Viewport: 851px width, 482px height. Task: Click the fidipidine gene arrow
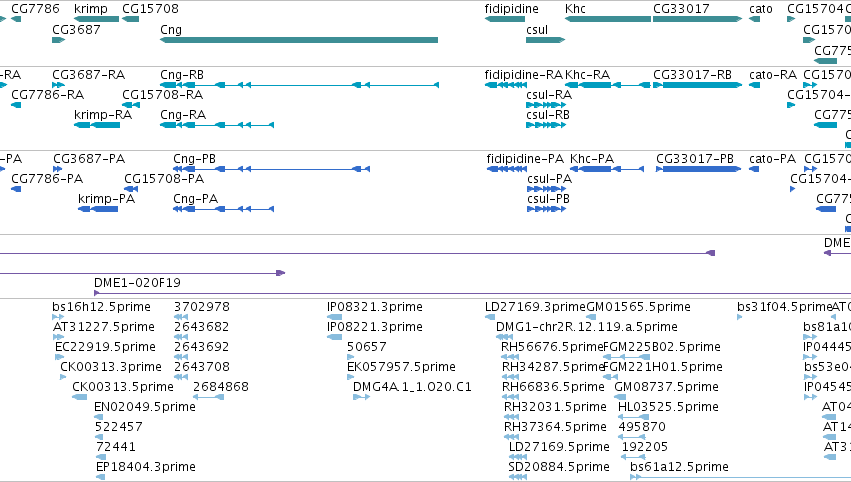click(505, 19)
